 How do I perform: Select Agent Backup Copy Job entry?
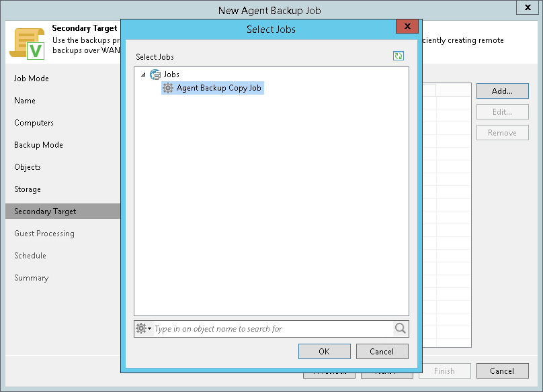click(x=212, y=88)
